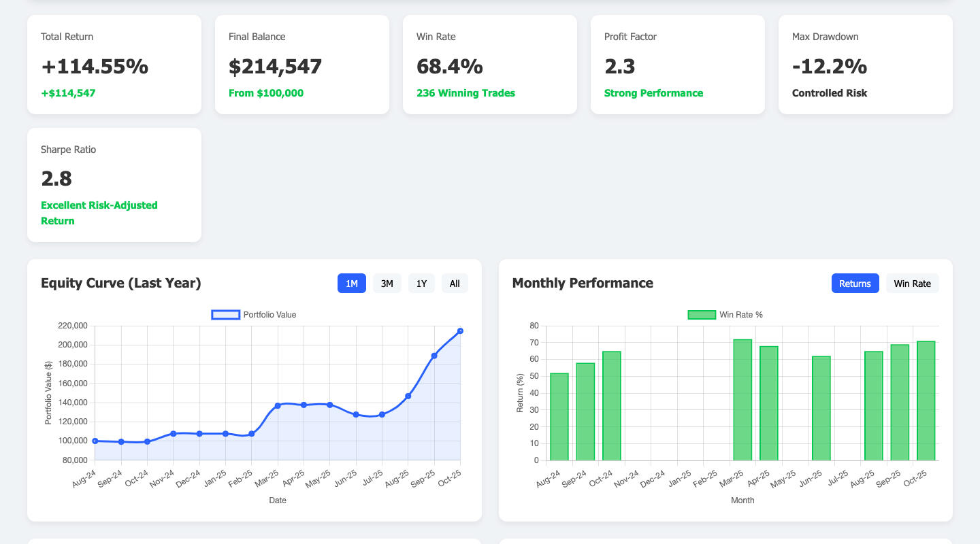Click the Aug-24 equity curve data point
980x544 pixels.
point(95,441)
